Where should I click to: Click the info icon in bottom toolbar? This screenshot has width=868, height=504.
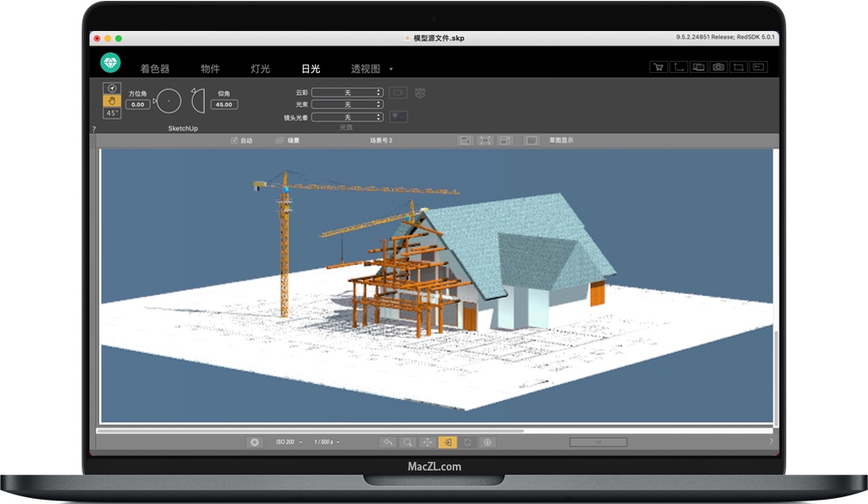pyautogui.click(x=487, y=442)
